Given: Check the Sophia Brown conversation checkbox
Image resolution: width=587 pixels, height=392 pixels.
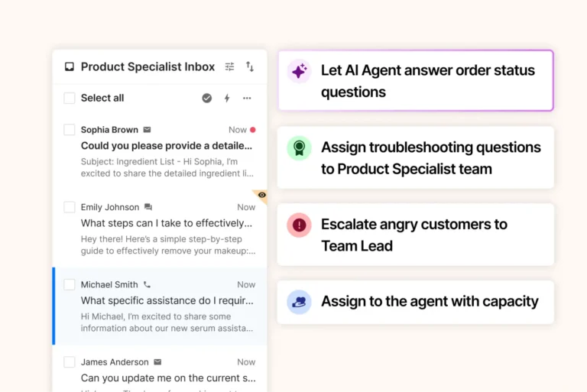Looking at the screenshot, I should point(70,130).
